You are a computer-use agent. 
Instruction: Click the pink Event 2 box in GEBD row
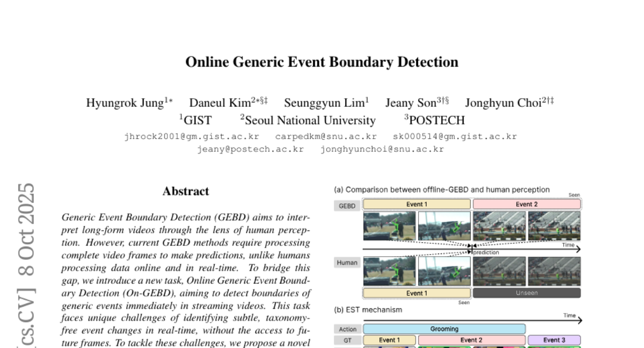pos(526,204)
